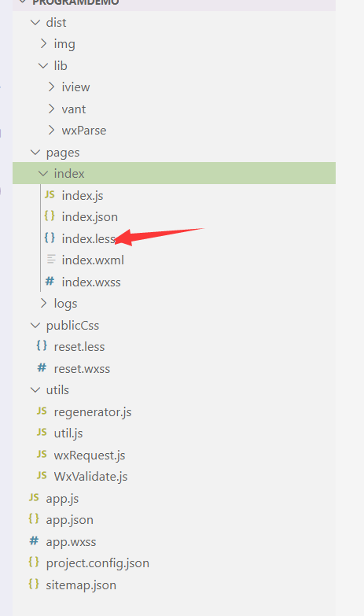Image resolution: width=364 pixels, height=616 pixels.
Task: Click the braces icon beside project.config.json
Action: coord(34,563)
